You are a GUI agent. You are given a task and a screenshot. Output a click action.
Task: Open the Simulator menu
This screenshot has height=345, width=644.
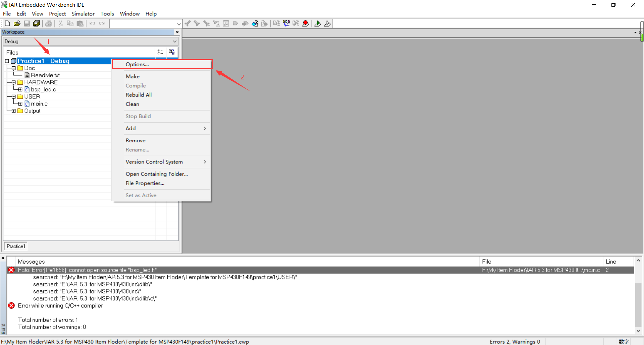(83, 14)
